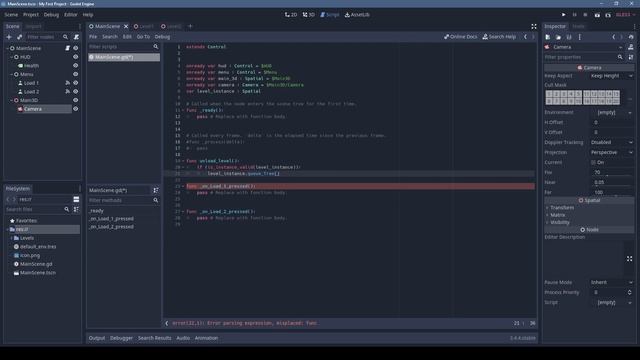Toggle visibility of Load 2 button node

[x=76, y=91]
